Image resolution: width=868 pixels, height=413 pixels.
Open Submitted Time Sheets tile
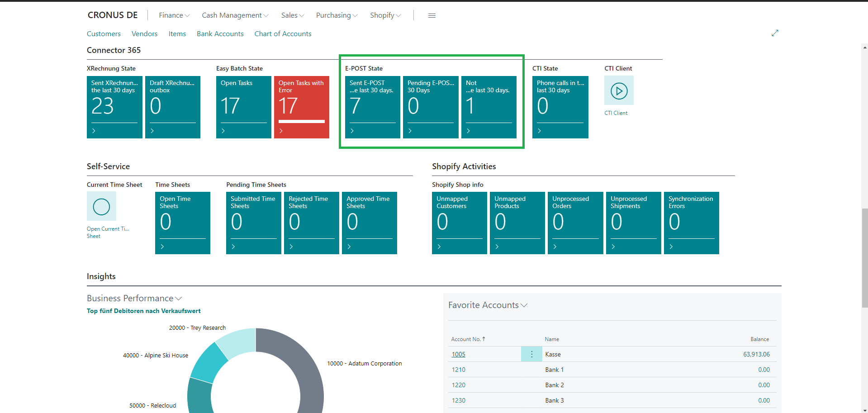pyautogui.click(x=254, y=223)
